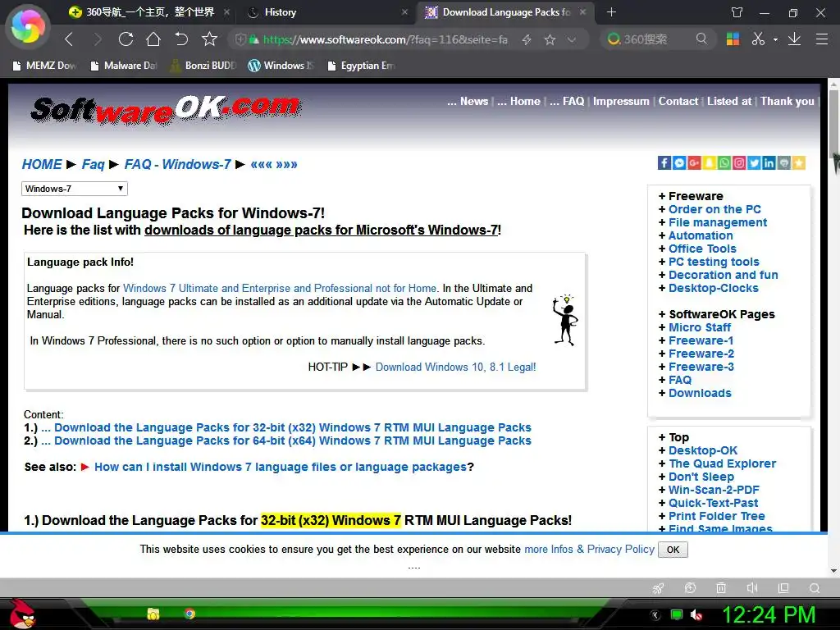Open the skin shirt icon in title bar
This screenshot has width=840, height=630.
point(737,12)
